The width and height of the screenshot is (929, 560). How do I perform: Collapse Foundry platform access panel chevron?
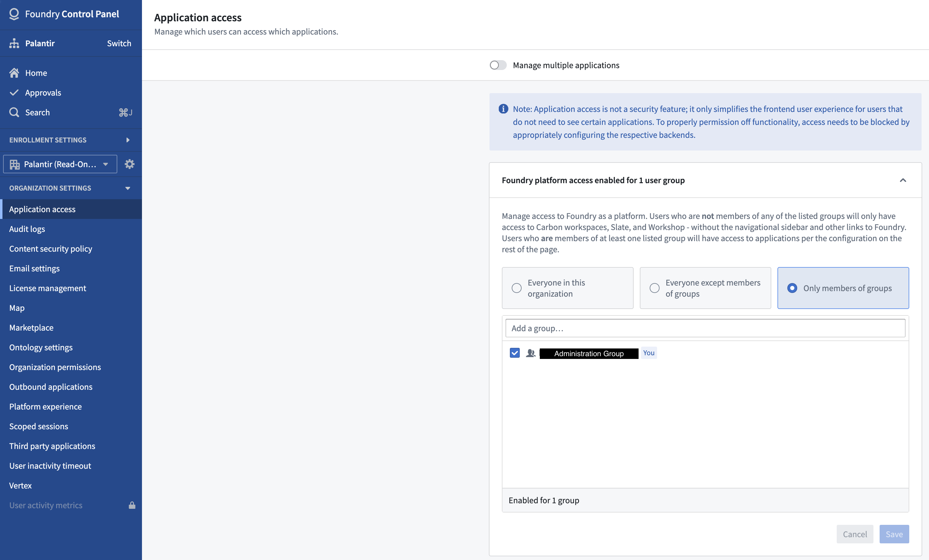902,180
